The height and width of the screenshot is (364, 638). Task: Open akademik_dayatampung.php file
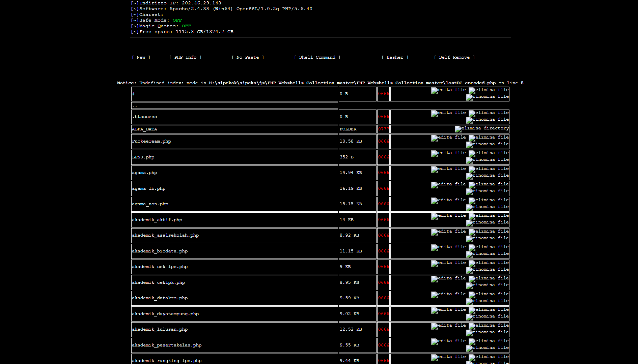165,314
